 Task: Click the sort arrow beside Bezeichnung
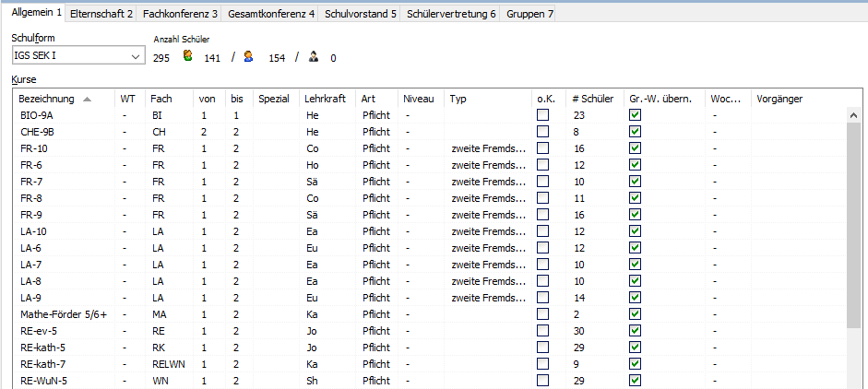pyautogui.click(x=87, y=99)
